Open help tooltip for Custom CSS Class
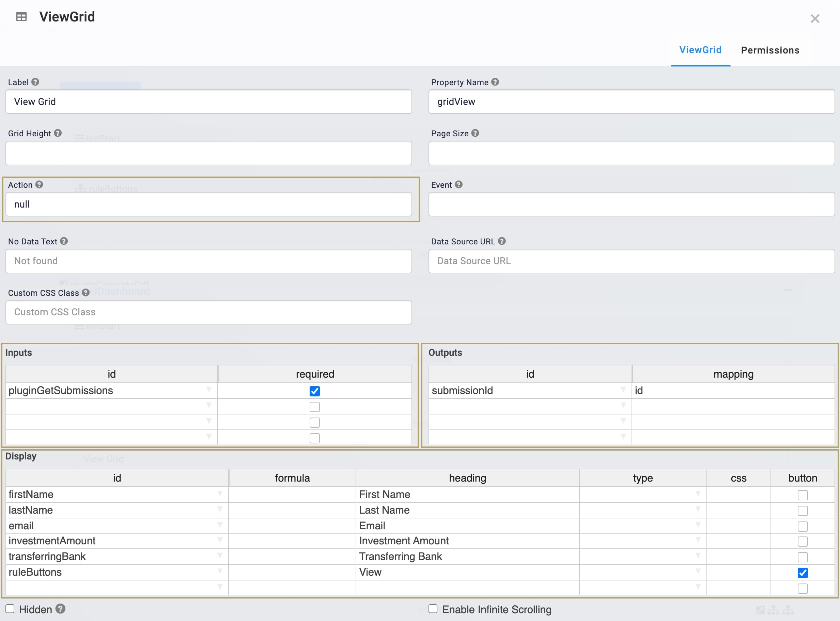The height and width of the screenshot is (621, 840). click(85, 292)
